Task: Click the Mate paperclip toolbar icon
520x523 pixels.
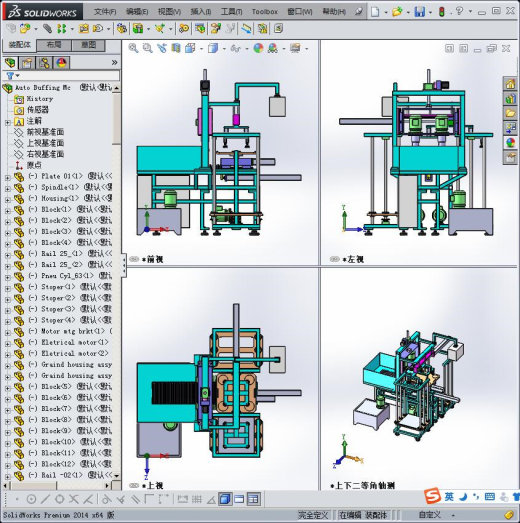Action: [47, 29]
